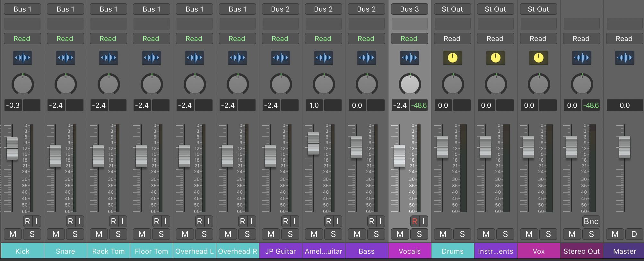Open JP Guitar output Bus 2 menu
The image size is (644, 261).
[x=281, y=9]
